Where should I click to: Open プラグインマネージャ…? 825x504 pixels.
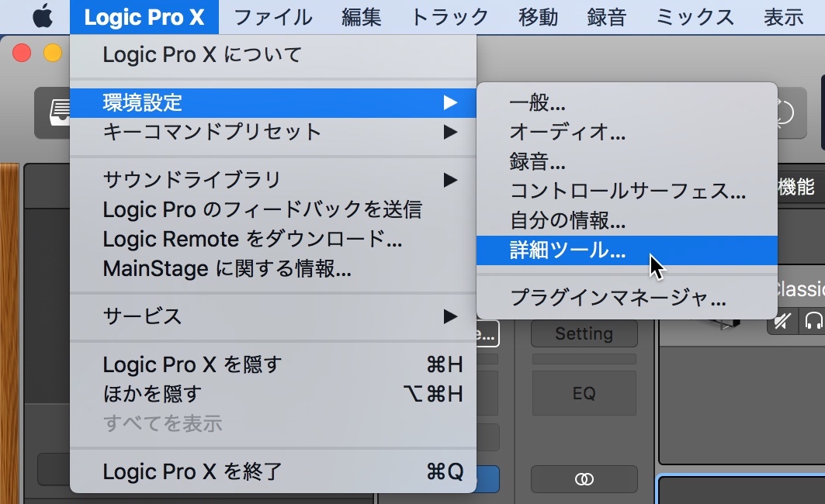627,298
